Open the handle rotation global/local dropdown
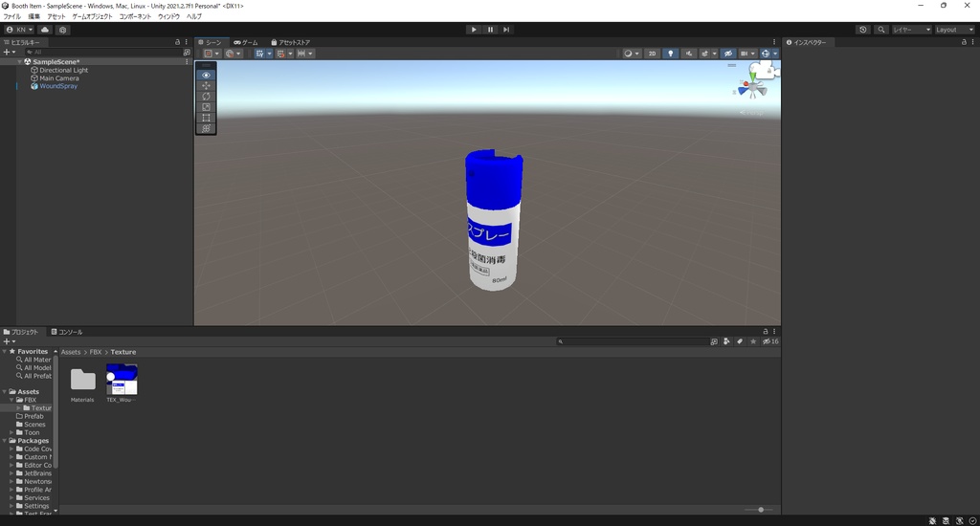This screenshot has width=980, height=526. 234,54
